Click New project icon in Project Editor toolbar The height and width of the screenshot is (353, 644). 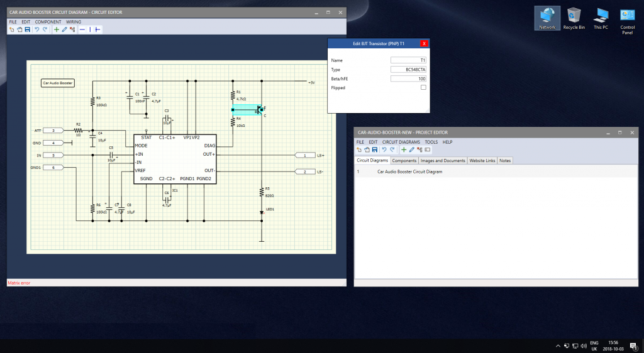click(359, 149)
